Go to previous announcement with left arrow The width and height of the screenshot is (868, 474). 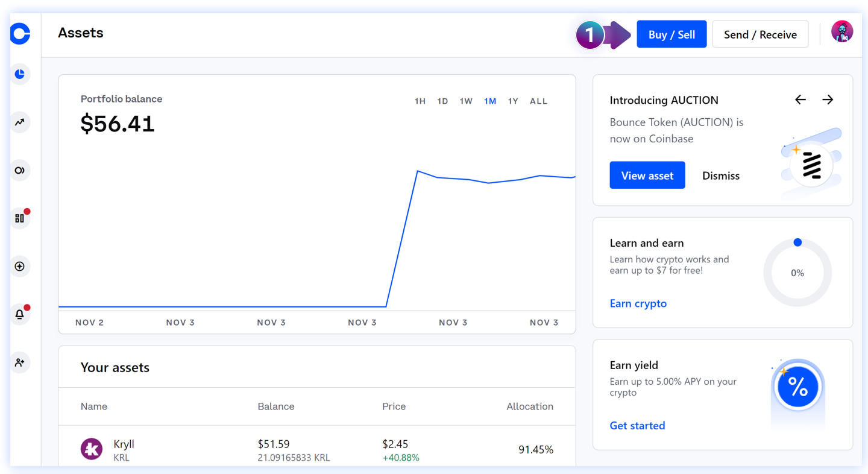(800, 100)
